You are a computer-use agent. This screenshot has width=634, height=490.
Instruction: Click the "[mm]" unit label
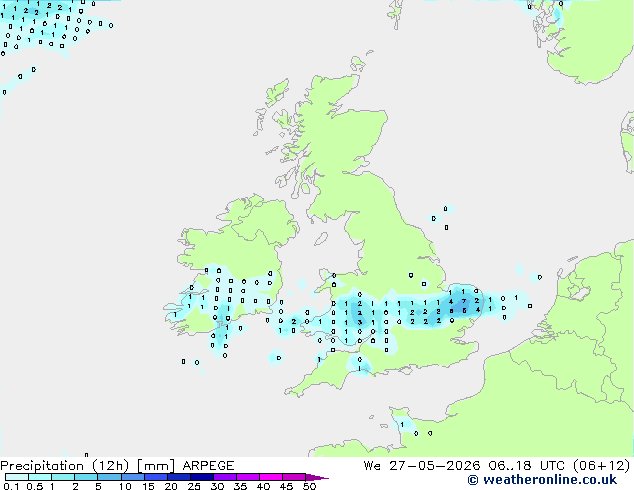click(x=156, y=466)
